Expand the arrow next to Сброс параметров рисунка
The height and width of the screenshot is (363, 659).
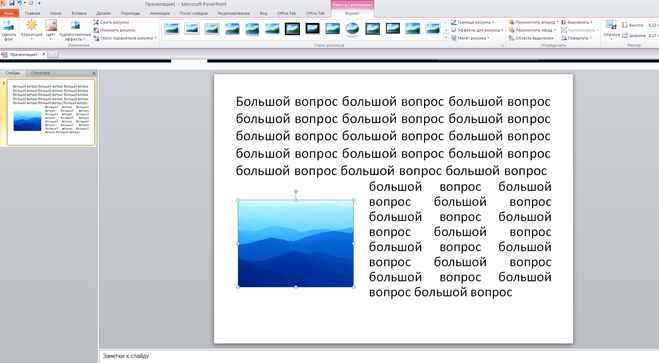(156, 38)
